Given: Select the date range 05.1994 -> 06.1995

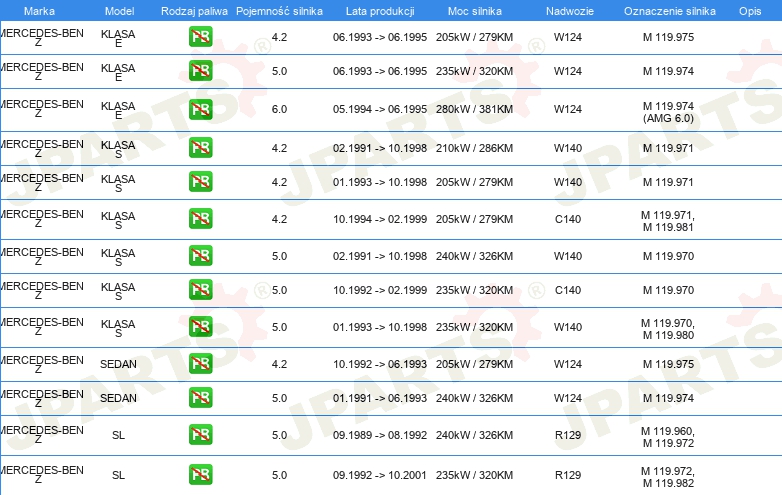Looking at the screenshot, I should click(380, 109).
